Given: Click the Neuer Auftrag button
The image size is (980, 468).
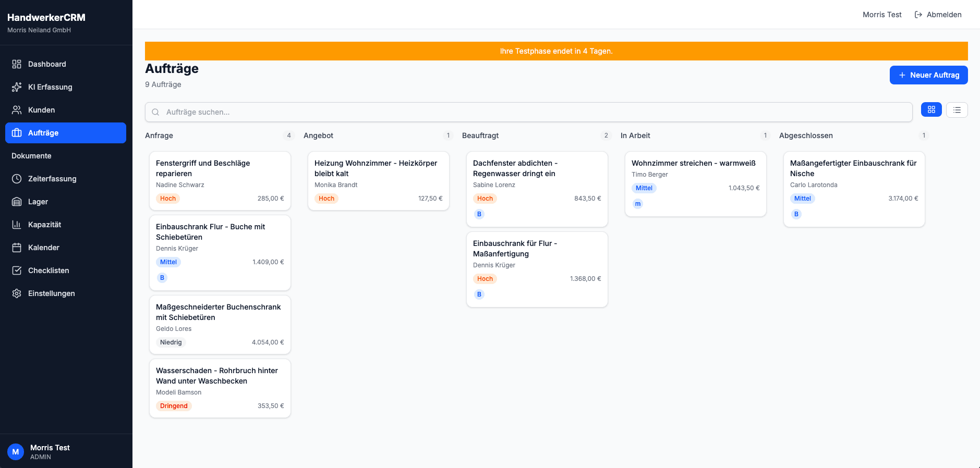Looking at the screenshot, I should (x=928, y=75).
